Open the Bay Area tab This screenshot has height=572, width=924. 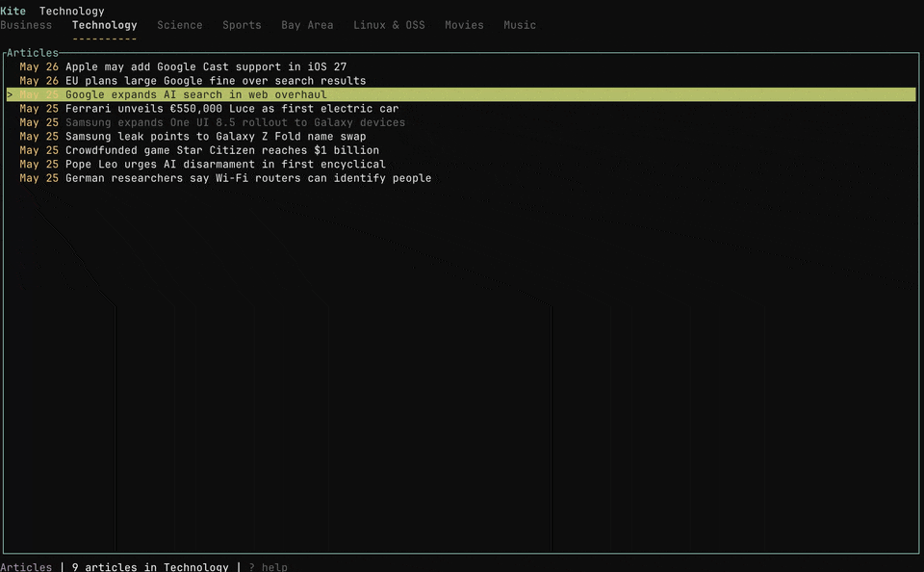307,25
